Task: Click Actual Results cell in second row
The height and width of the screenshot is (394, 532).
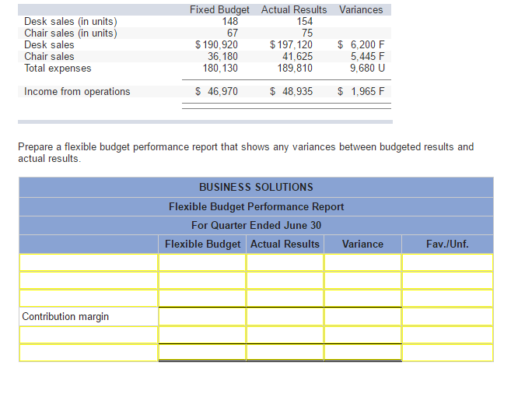Action: 285,280
